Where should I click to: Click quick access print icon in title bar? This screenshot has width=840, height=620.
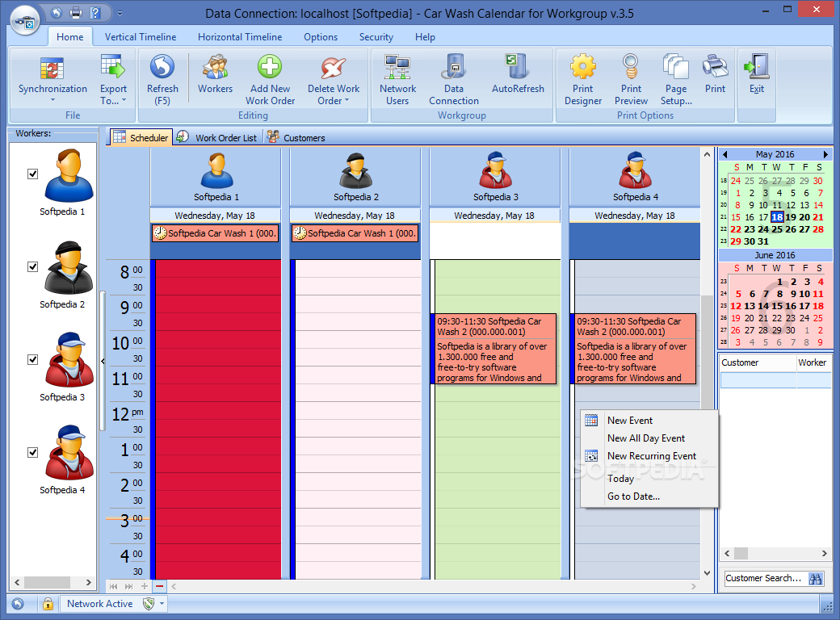pos(76,12)
